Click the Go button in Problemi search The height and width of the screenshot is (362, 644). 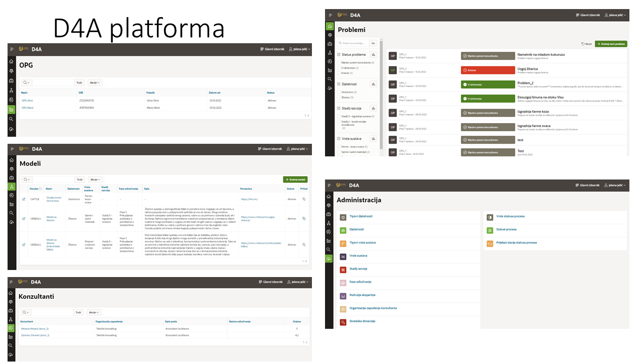click(373, 43)
